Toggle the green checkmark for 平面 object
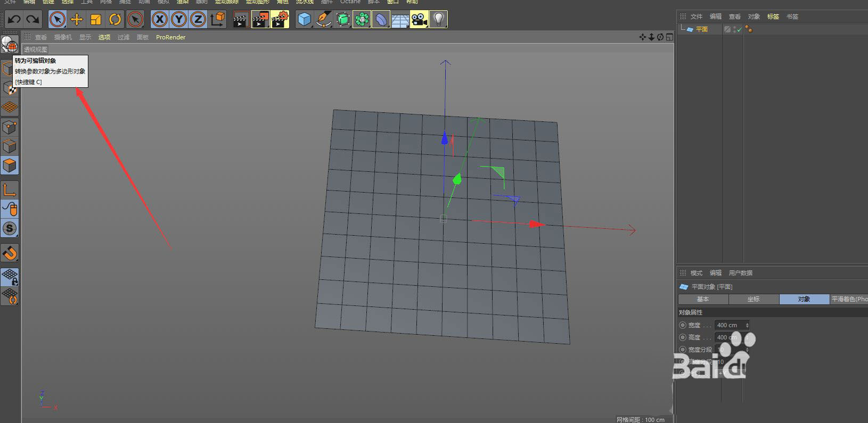The width and height of the screenshot is (868, 423). click(739, 30)
